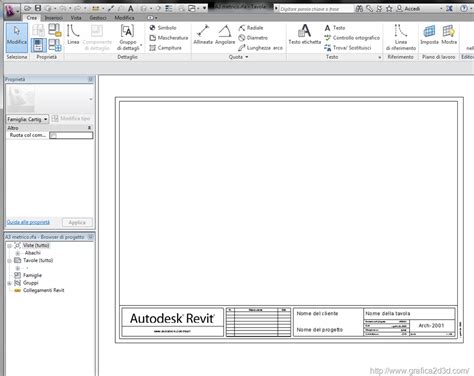Close the Proprietà panel
This screenshot has height=376, width=474.
click(x=90, y=79)
